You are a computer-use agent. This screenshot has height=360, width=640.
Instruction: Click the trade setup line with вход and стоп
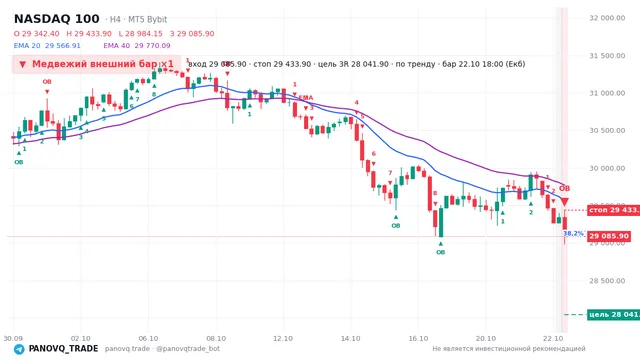[x=356, y=64]
